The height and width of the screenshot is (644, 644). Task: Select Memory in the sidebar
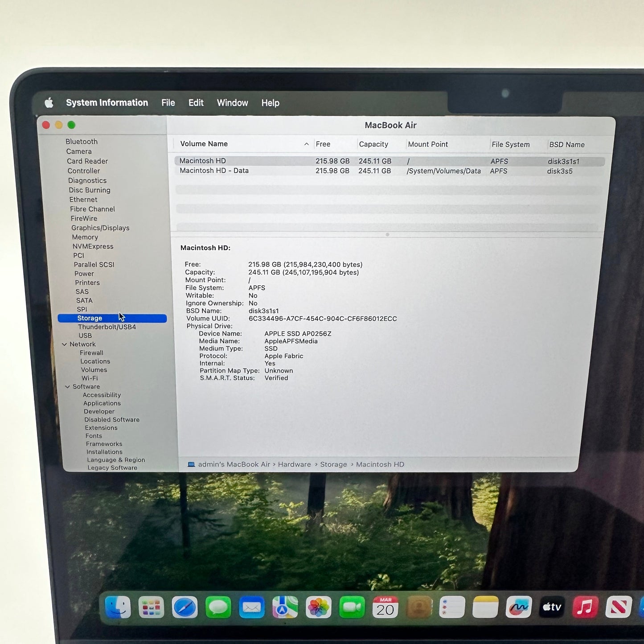pyautogui.click(x=85, y=237)
